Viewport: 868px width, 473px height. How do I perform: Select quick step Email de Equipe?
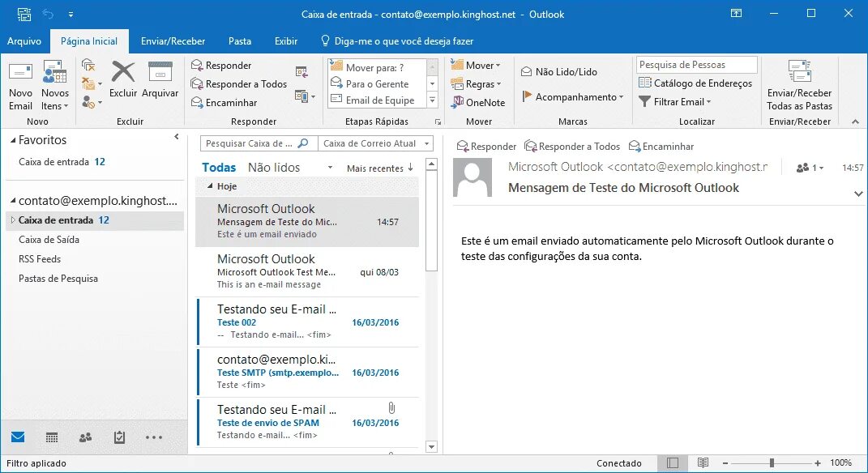(377, 100)
